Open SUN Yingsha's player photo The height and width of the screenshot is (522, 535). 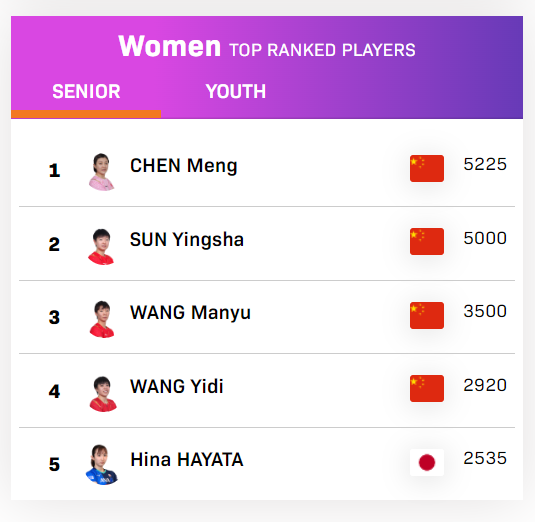tap(101, 247)
